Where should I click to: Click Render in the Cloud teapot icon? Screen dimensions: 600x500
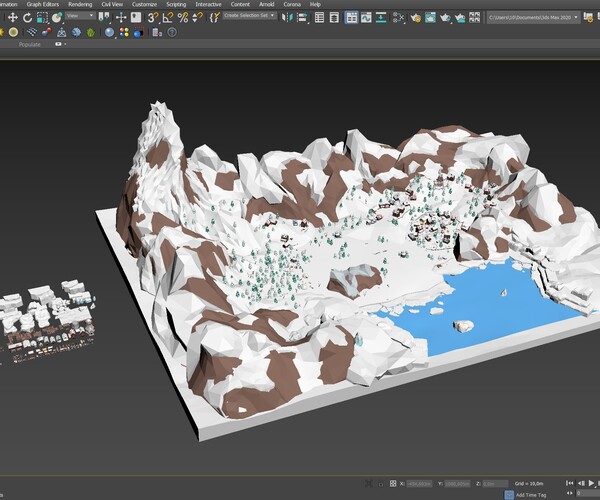pyautogui.click(x=460, y=18)
